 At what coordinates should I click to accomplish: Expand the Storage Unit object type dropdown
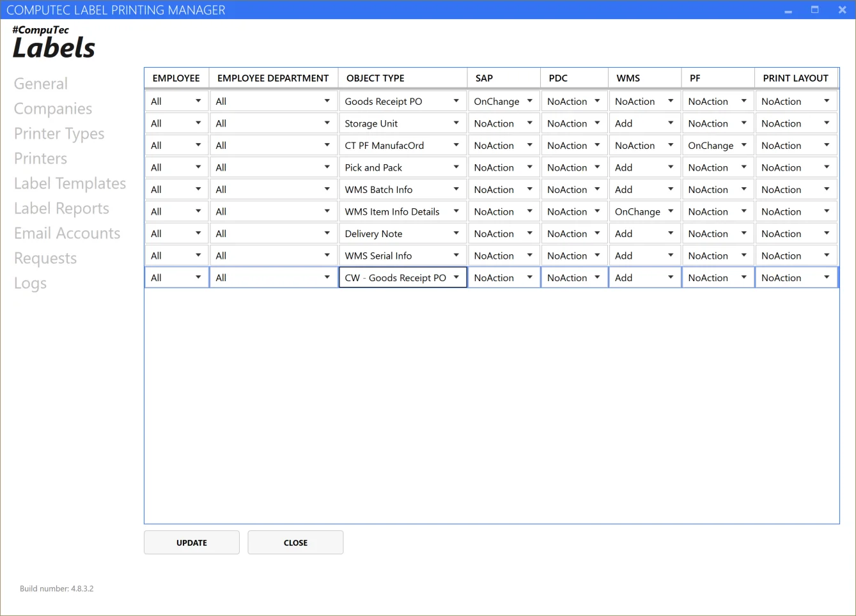click(403, 123)
